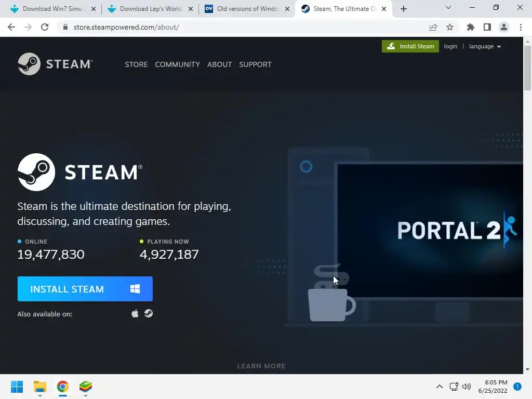Expand the language dropdown

coord(485,46)
